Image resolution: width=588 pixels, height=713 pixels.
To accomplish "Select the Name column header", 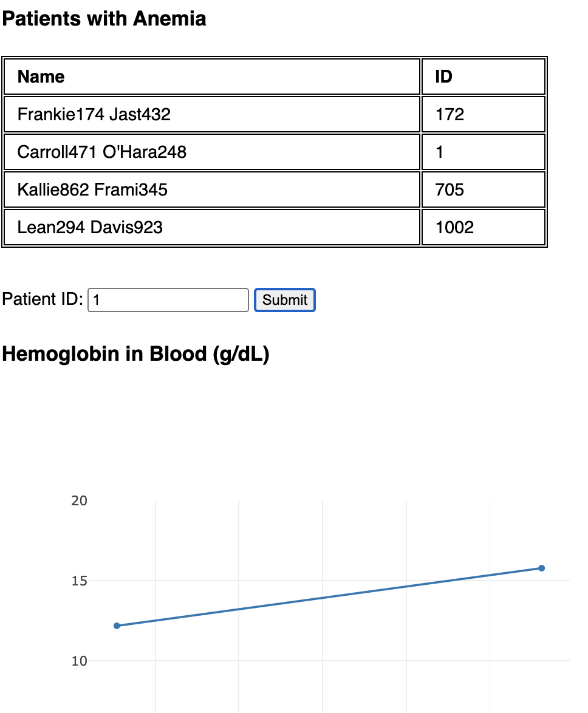I will pyautogui.click(x=41, y=77).
